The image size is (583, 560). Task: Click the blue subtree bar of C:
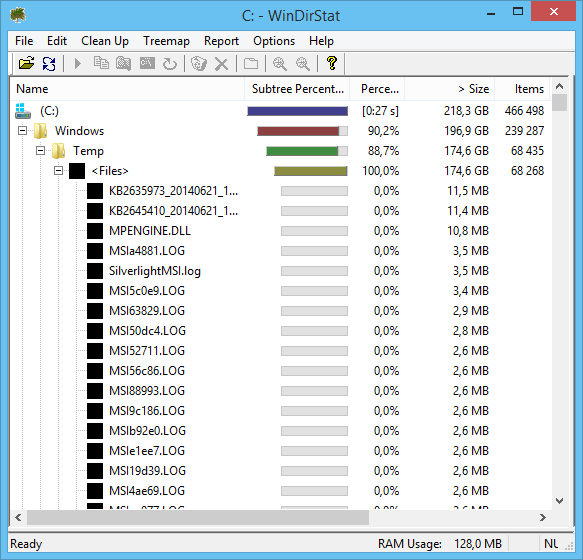coord(297,111)
